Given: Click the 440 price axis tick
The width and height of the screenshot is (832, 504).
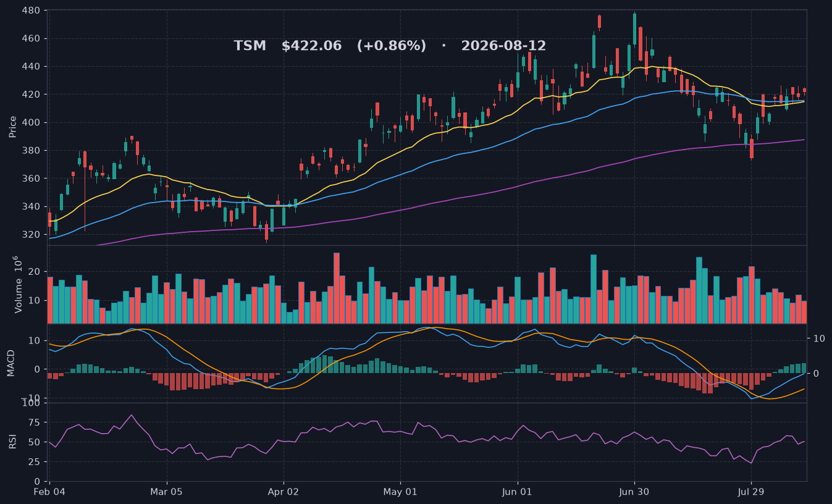Looking at the screenshot, I should [31, 67].
